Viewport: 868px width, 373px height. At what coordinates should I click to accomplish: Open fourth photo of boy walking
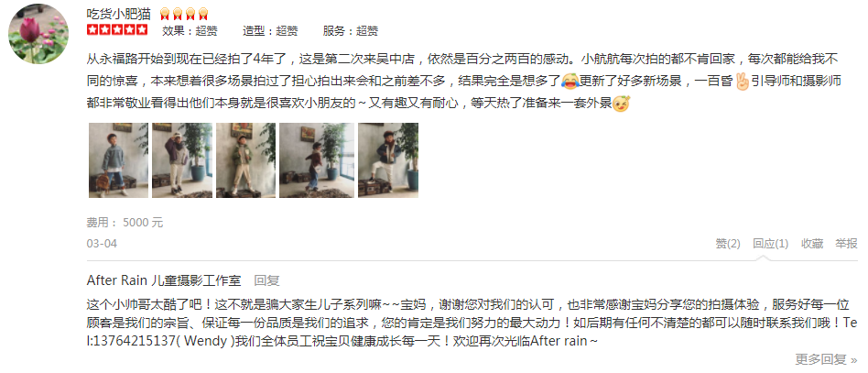point(317,160)
